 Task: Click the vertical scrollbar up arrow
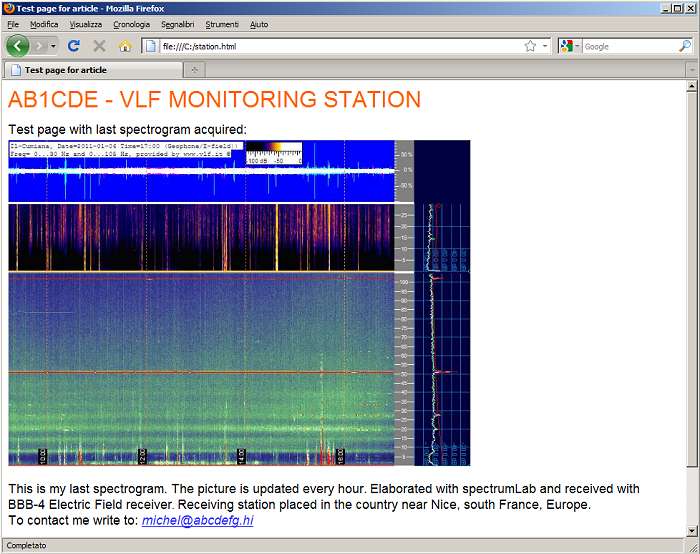click(x=692, y=86)
